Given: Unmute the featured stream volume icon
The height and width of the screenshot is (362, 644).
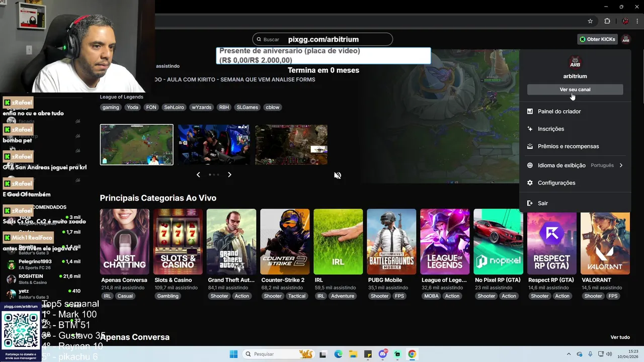Looking at the screenshot, I should 338,175.
